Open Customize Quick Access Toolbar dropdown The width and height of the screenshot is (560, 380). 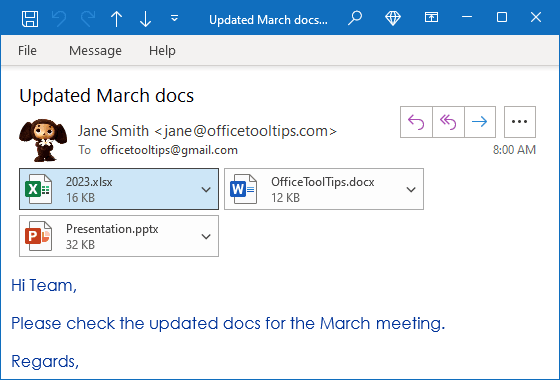(174, 18)
